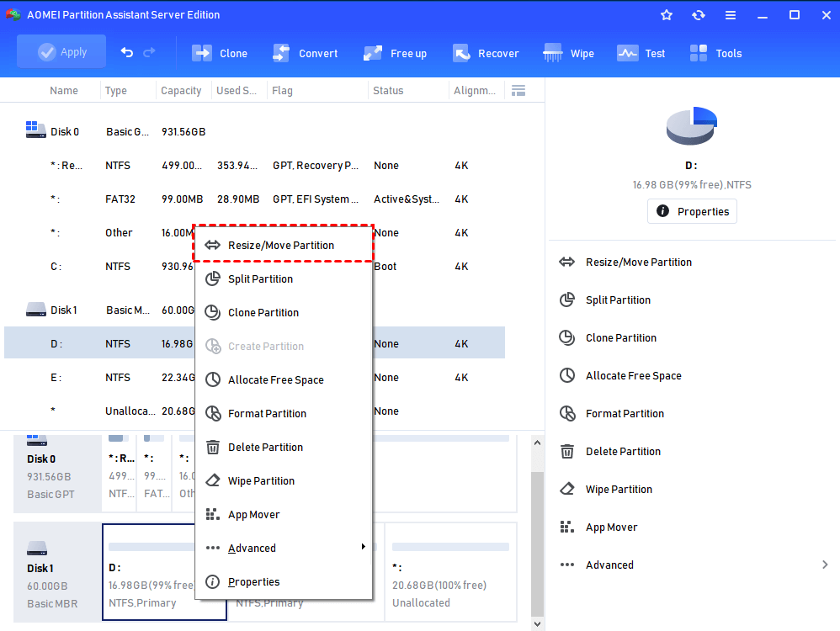840x631 pixels.
Task: Click scroll up arrow of disk map
Action: [x=537, y=443]
